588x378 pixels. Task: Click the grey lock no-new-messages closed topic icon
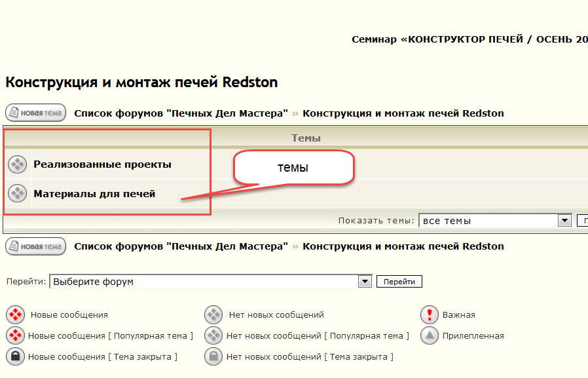click(213, 357)
